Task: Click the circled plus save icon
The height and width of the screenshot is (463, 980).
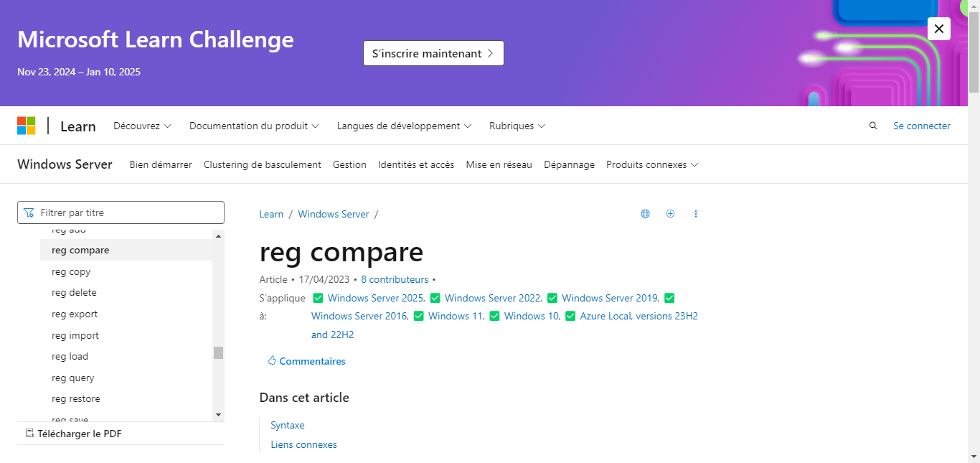Action: 670,214
